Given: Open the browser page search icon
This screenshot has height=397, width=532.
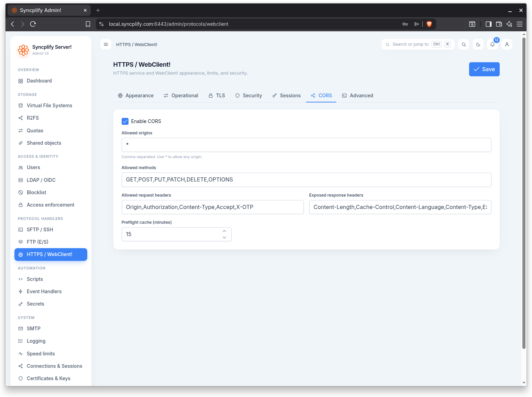Looking at the screenshot, I should click(x=472, y=24).
